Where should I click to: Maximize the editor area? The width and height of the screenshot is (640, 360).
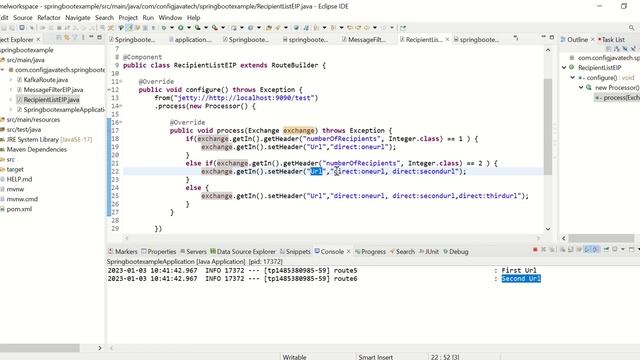tap(552, 37)
